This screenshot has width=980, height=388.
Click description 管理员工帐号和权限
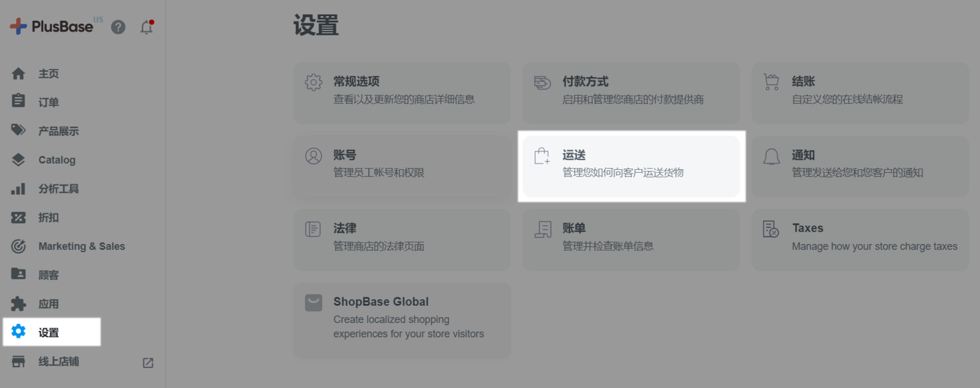379,173
